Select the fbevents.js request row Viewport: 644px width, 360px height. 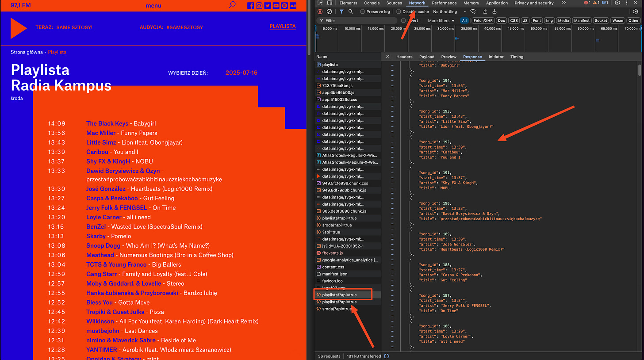348,253
